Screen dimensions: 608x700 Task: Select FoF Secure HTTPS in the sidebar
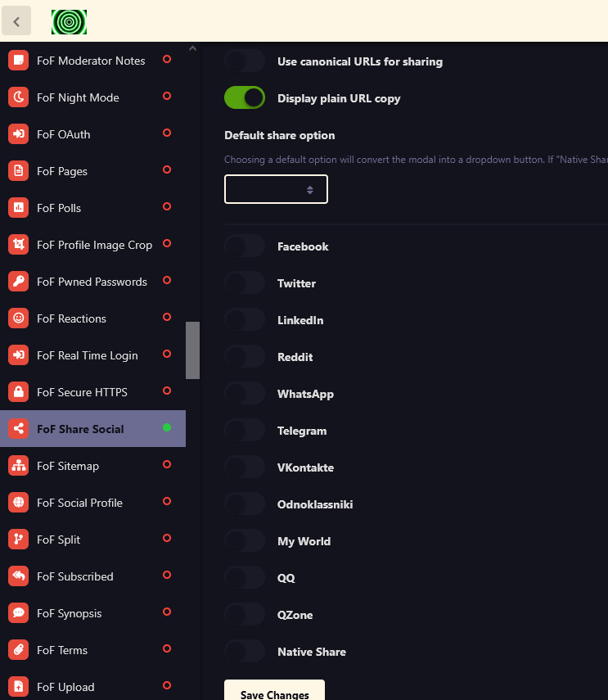click(82, 392)
